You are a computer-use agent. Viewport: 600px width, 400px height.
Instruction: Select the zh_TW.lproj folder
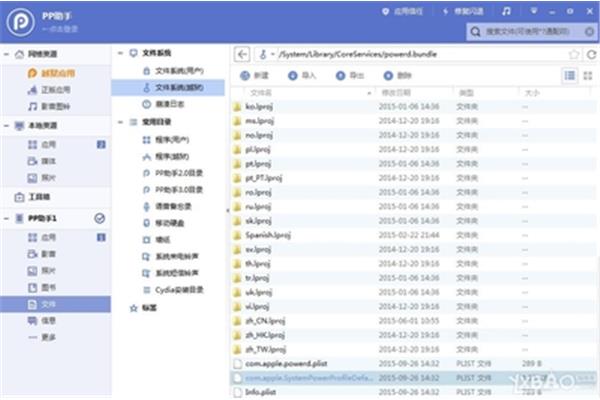(x=413, y=349)
